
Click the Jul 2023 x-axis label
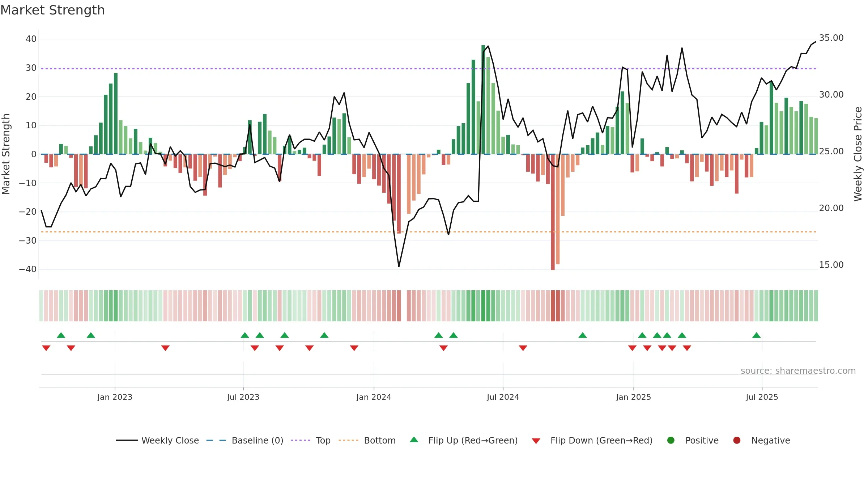coord(243,397)
